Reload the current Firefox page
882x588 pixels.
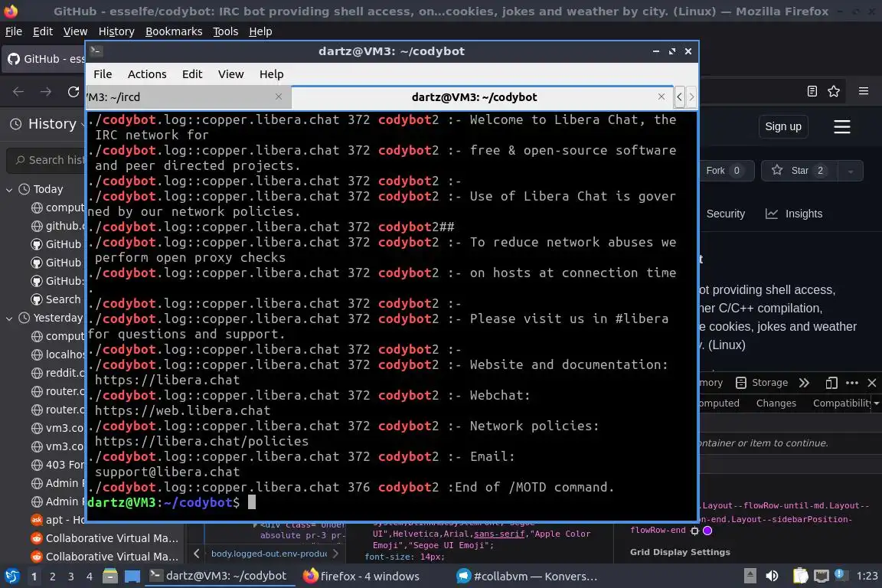coord(73,92)
